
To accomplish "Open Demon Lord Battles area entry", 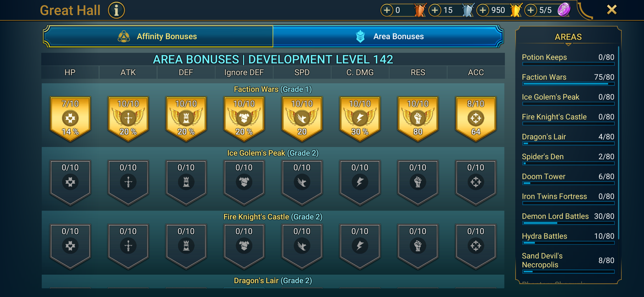I will tap(568, 219).
